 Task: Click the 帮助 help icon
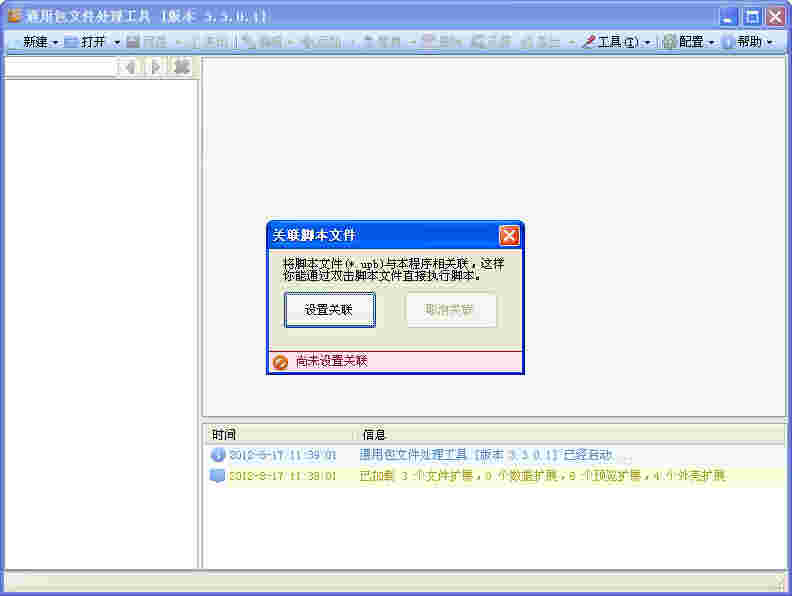point(728,41)
